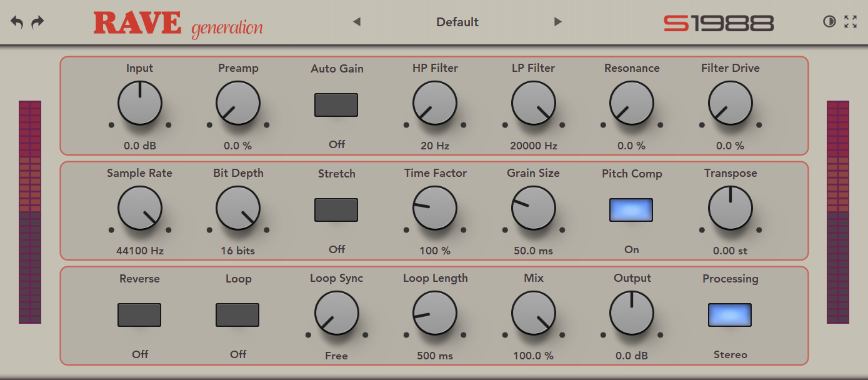Click the LP Filter knob
Viewport: 868px width, 380px height.
tap(534, 103)
